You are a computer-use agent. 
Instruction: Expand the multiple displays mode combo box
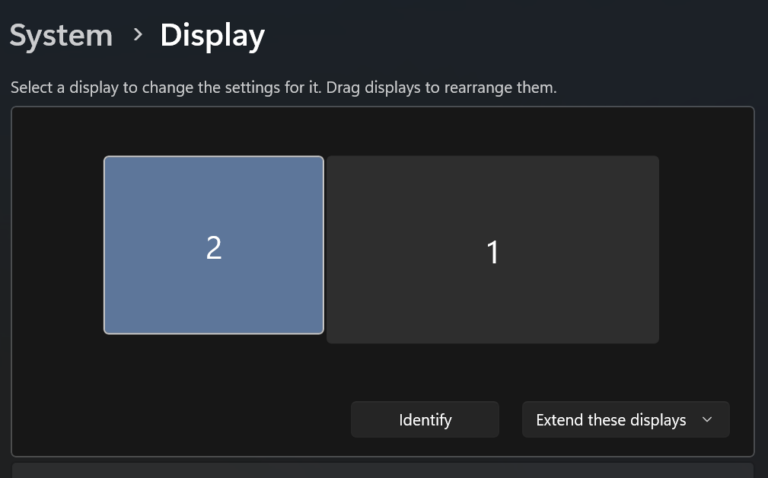pos(625,420)
